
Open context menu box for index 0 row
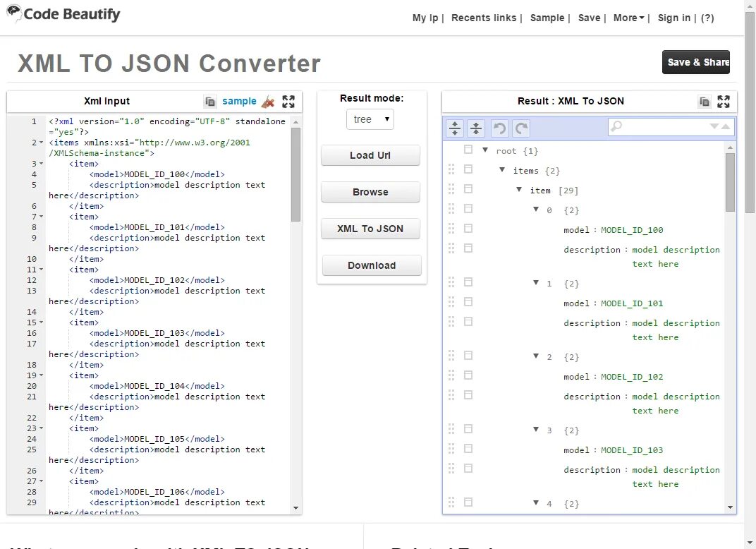point(468,209)
